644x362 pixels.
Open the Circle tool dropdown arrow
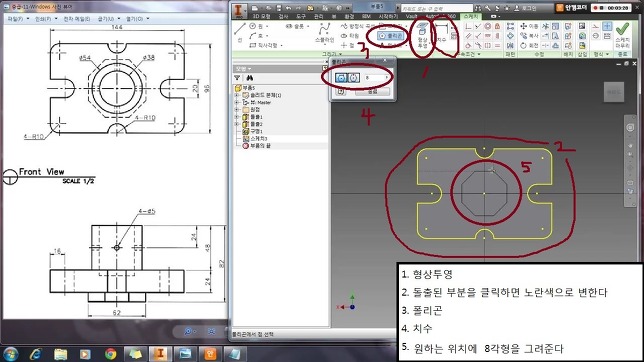tap(267, 26)
